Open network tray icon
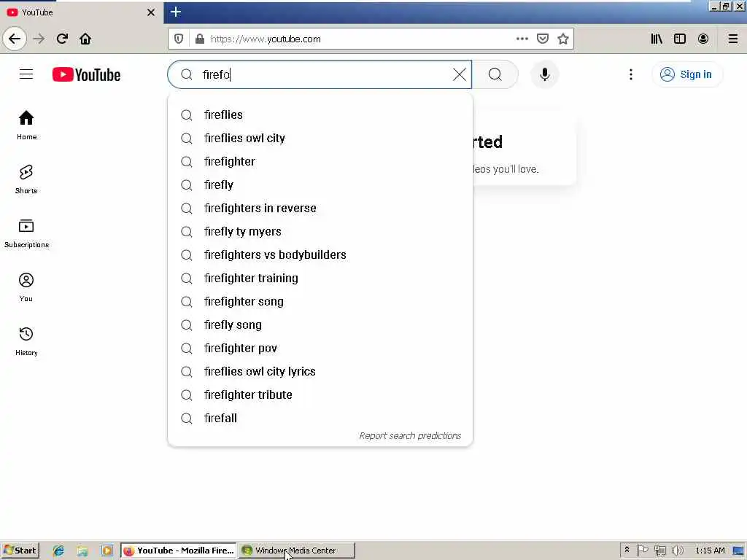747x560 pixels. coord(659,551)
